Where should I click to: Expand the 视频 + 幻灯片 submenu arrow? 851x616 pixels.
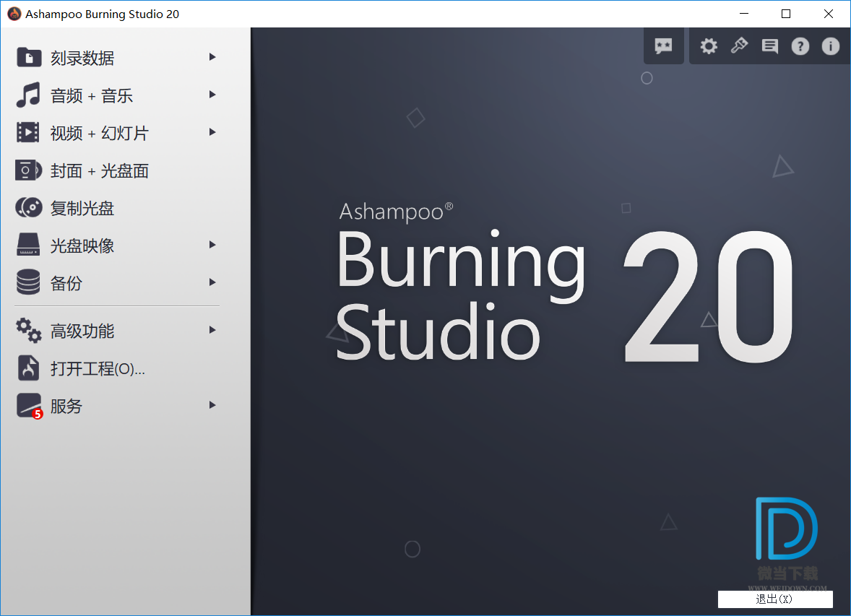coord(212,132)
